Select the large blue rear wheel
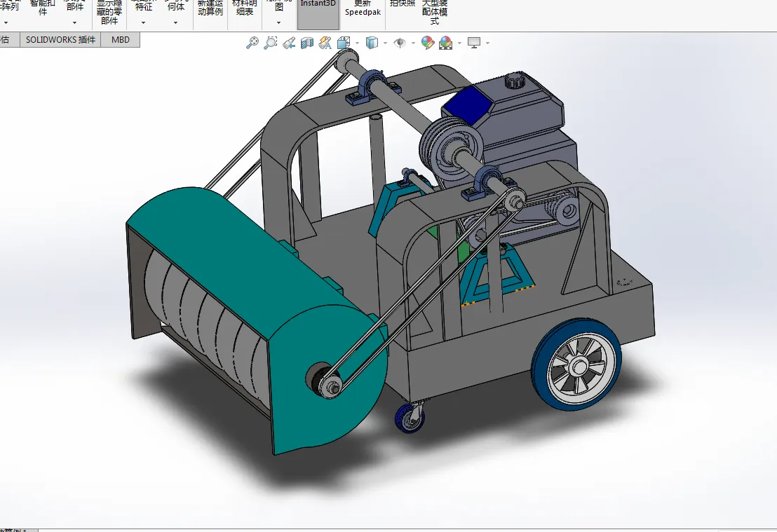The width and height of the screenshot is (777, 532). [x=577, y=365]
